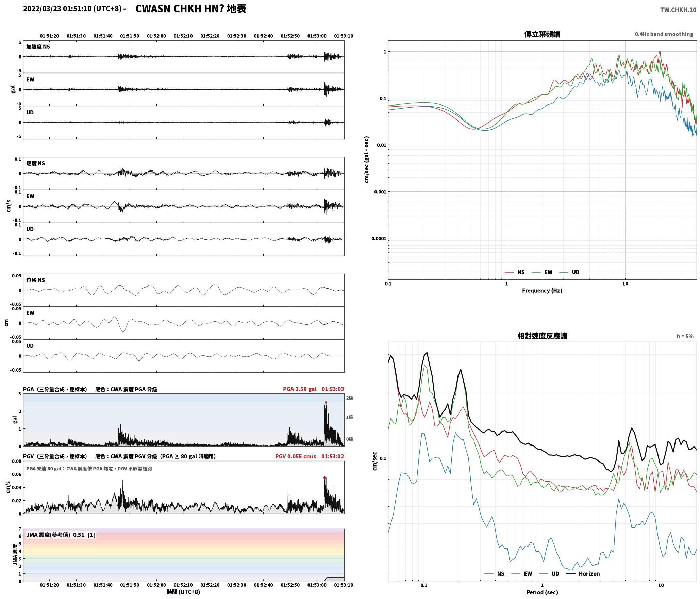
Task: Click the Frequency (Hz) axis label
Action: 542,291
